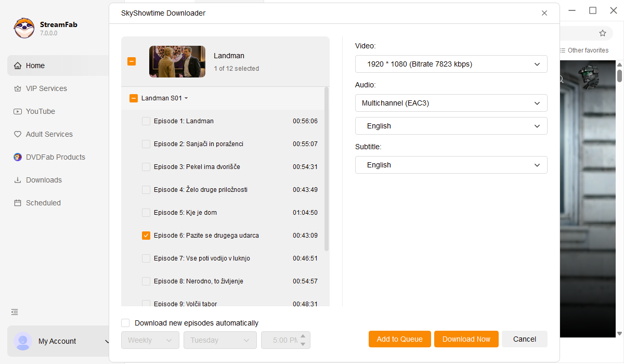The height and width of the screenshot is (364, 624).
Task: Add selected episodes to queue
Action: pos(399,339)
